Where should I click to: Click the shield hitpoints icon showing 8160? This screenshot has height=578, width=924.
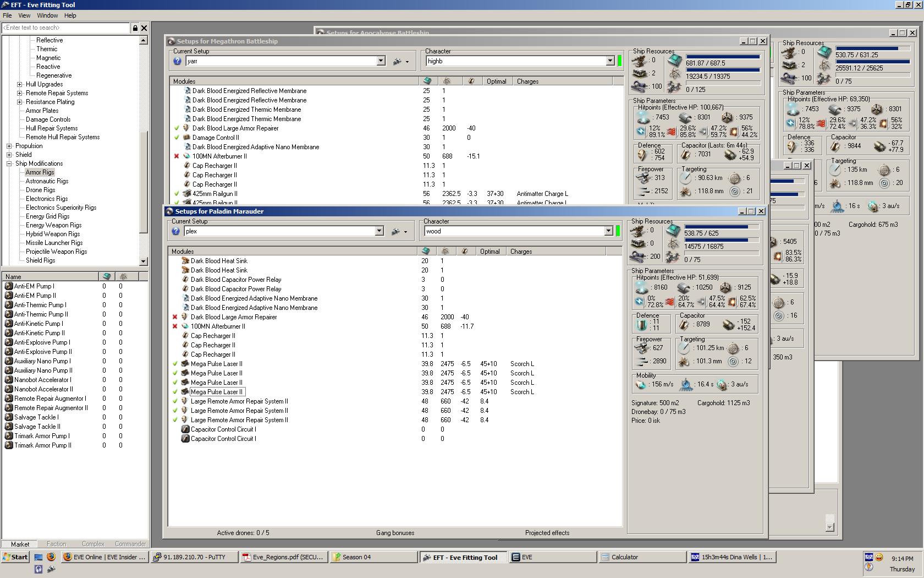click(642, 287)
